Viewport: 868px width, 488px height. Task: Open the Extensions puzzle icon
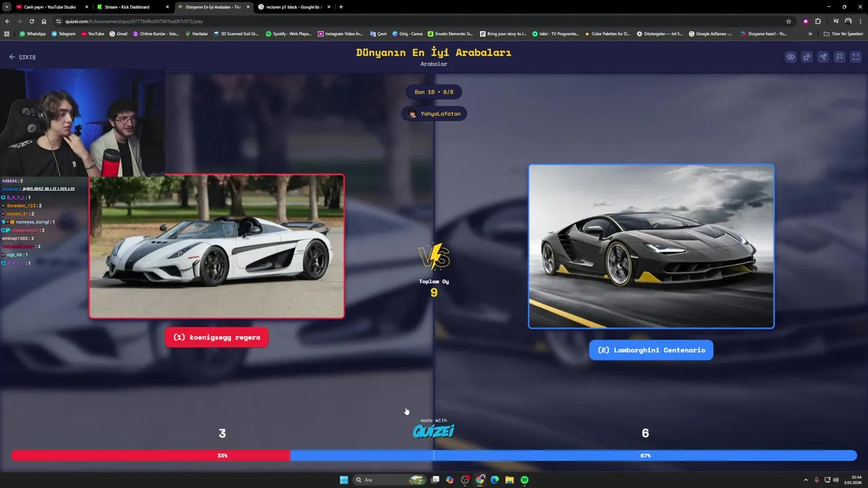pos(818,21)
